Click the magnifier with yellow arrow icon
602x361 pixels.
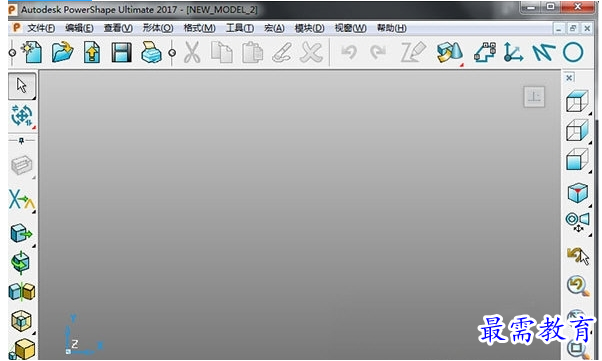578,286
